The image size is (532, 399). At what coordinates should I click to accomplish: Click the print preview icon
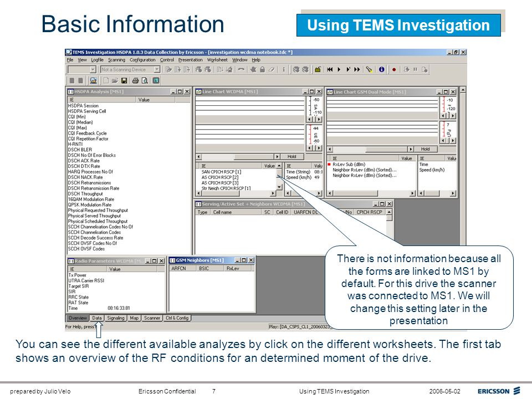(x=145, y=80)
